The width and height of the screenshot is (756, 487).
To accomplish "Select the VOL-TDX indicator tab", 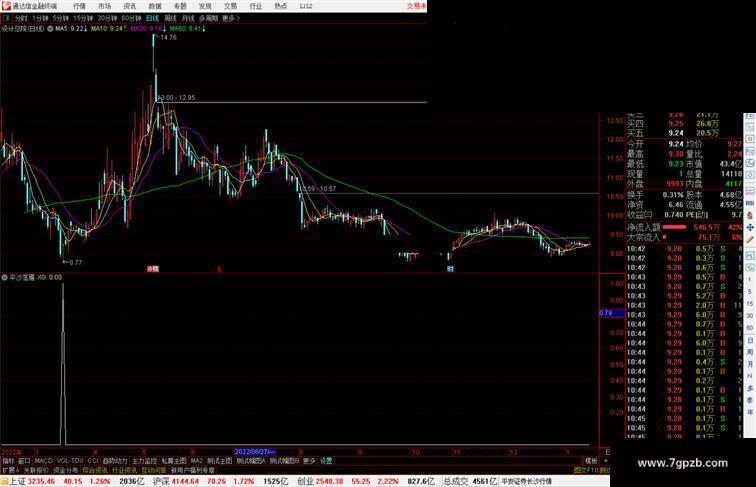I will (x=70, y=461).
